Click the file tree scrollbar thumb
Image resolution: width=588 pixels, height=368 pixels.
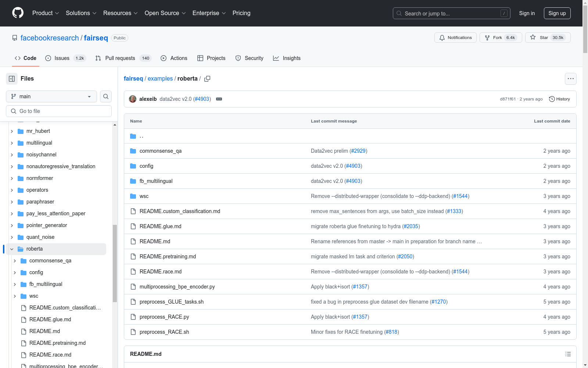(115, 263)
